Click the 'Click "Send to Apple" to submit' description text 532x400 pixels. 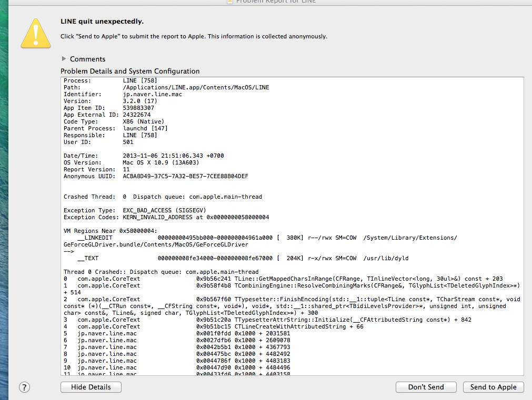(194, 36)
